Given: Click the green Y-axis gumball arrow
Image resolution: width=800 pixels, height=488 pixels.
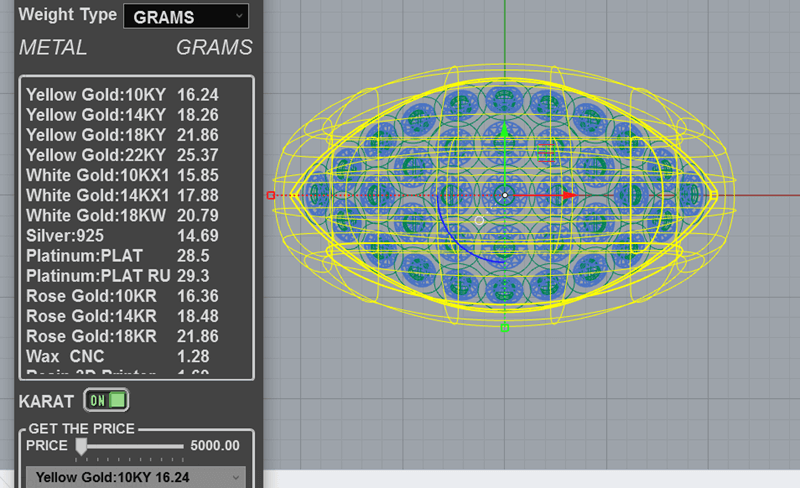Looking at the screenshot, I should [x=505, y=129].
